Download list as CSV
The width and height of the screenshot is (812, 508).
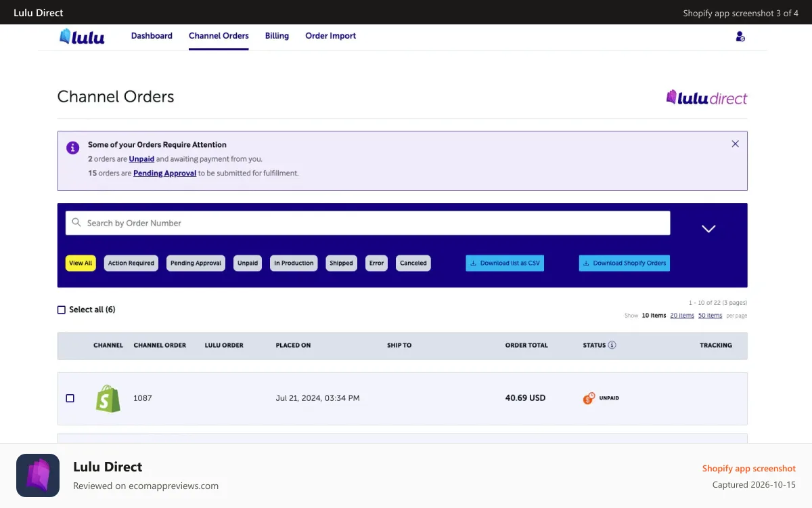505,263
